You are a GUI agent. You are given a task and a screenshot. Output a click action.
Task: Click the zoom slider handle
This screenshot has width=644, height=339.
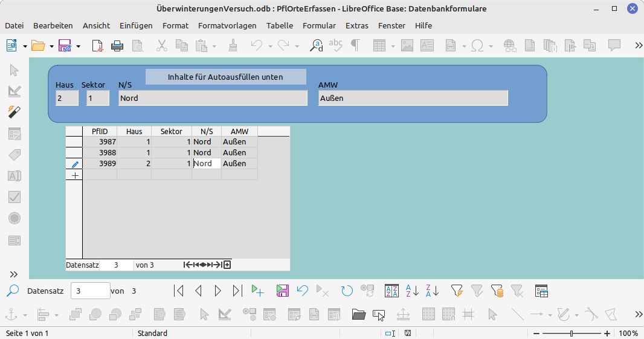pos(572,333)
